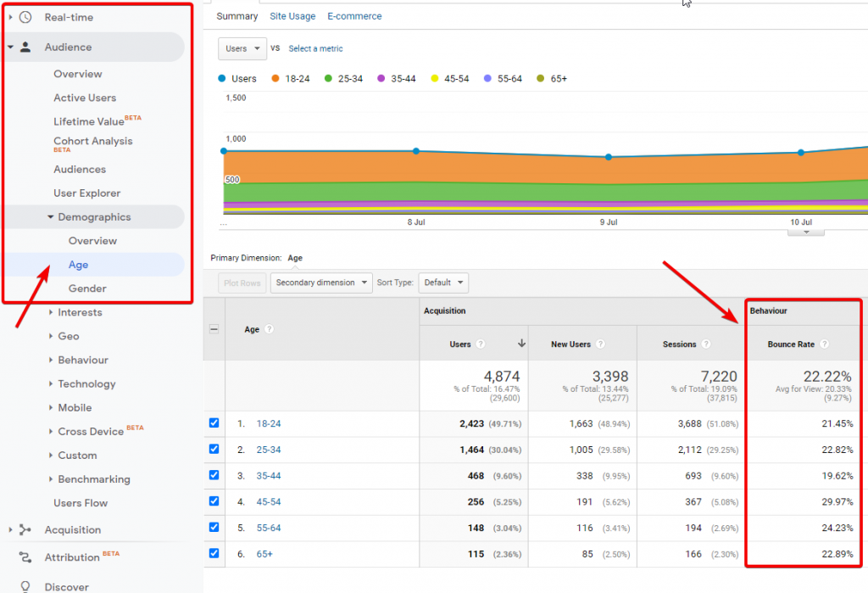
Task: Click the Real-time clock icon
Action: point(25,17)
